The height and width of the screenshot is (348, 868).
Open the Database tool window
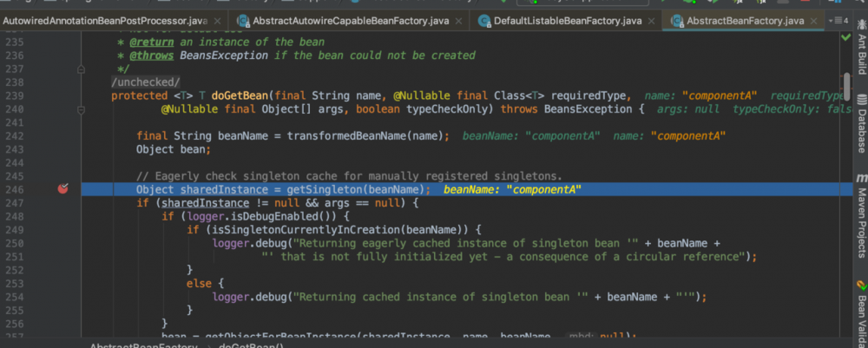(x=861, y=124)
